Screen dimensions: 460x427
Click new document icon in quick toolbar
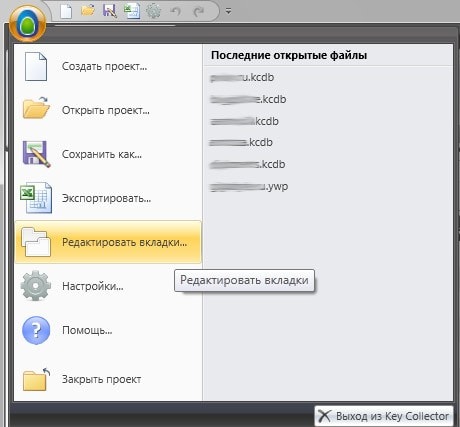coord(66,11)
